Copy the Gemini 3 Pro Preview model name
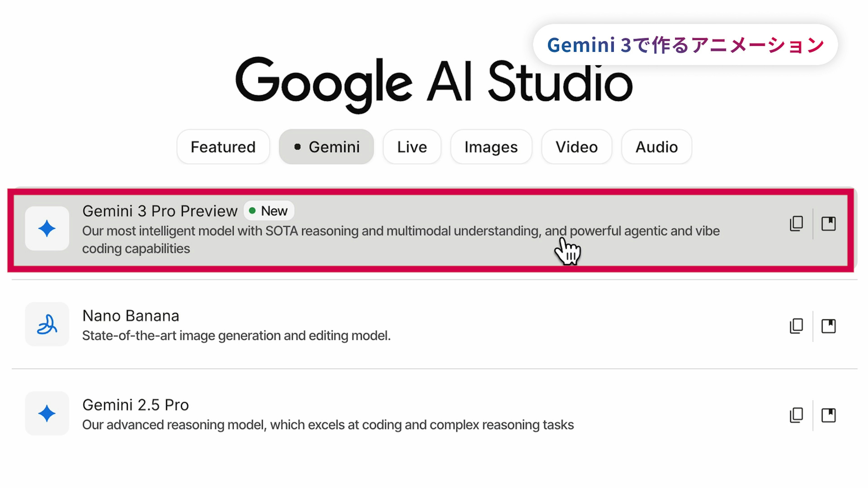The height and width of the screenshot is (488, 868). point(796,224)
